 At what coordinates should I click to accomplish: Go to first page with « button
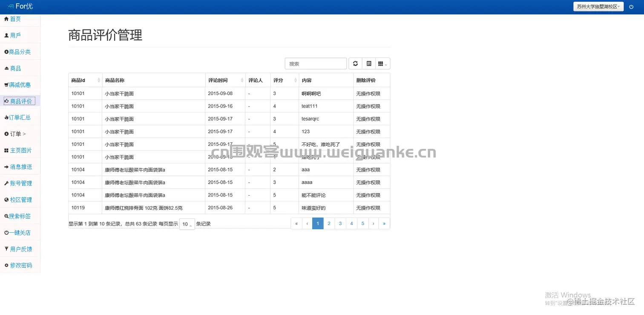pos(296,223)
